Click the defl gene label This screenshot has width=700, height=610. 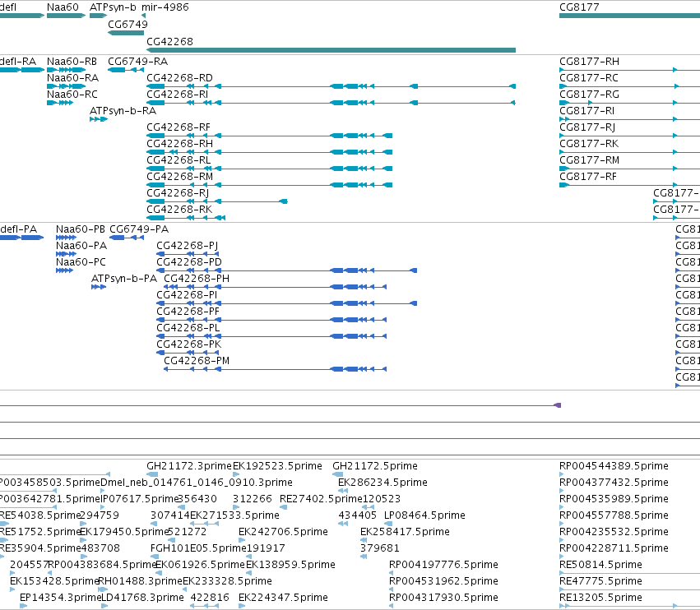pos(8,7)
